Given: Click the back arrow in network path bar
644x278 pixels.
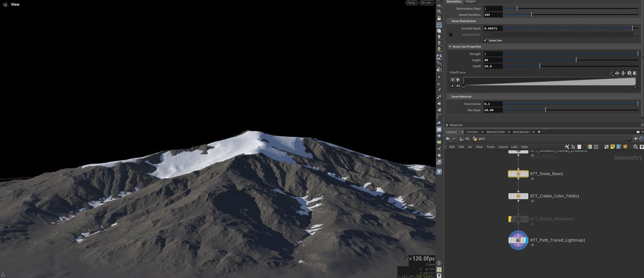Looking at the screenshot, I should click(448, 138).
